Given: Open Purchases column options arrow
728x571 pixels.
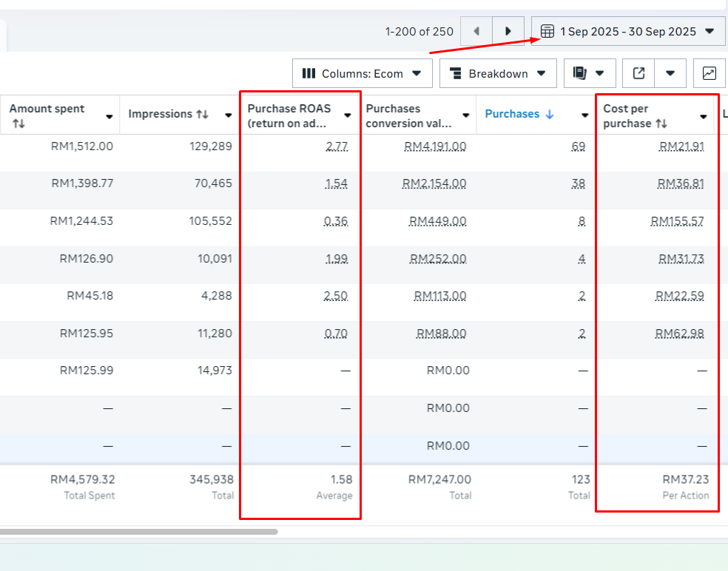Looking at the screenshot, I should [x=584, y=115].
